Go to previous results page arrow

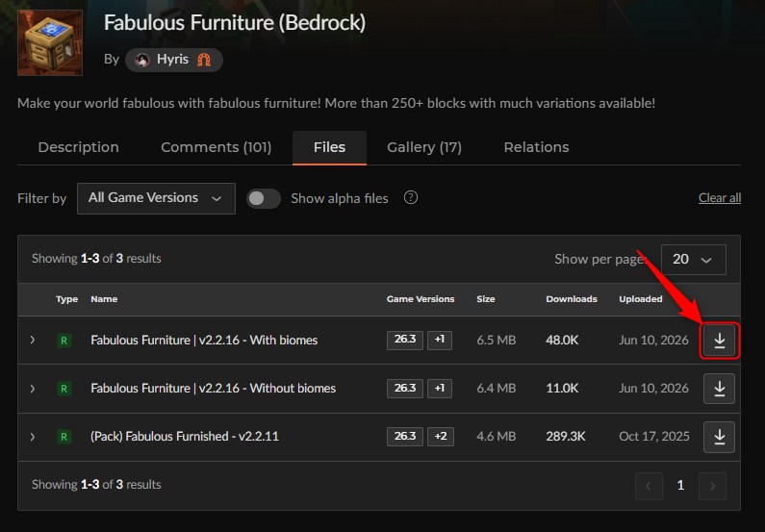[x=649, y=486]
